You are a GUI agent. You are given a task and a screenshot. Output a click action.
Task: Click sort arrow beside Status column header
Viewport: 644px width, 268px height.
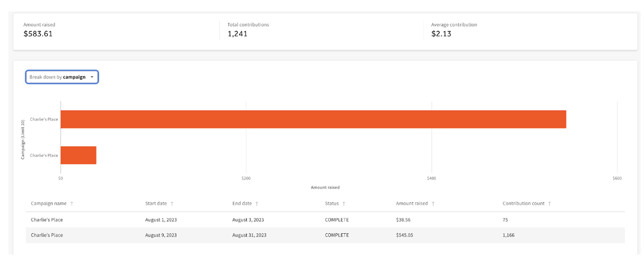[x=343, y=204]
